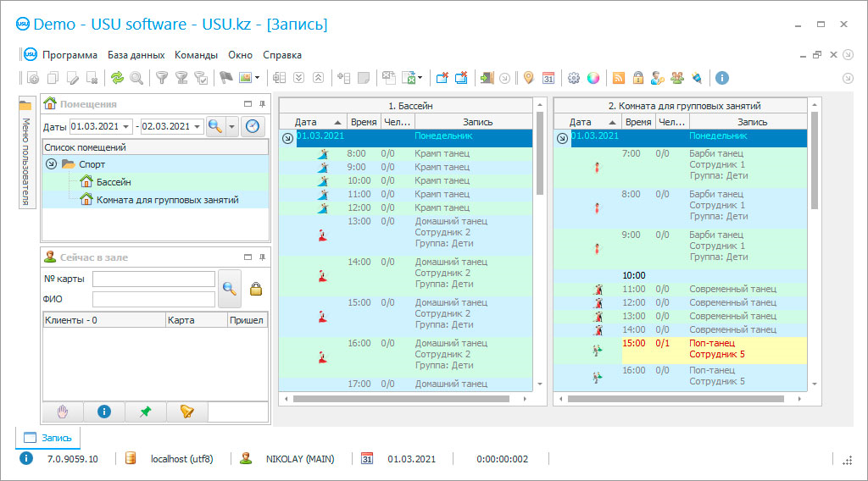The height and width of the screenshot is (481, 868).
Task: Open the Программа menu
Action: click(70, 55)
